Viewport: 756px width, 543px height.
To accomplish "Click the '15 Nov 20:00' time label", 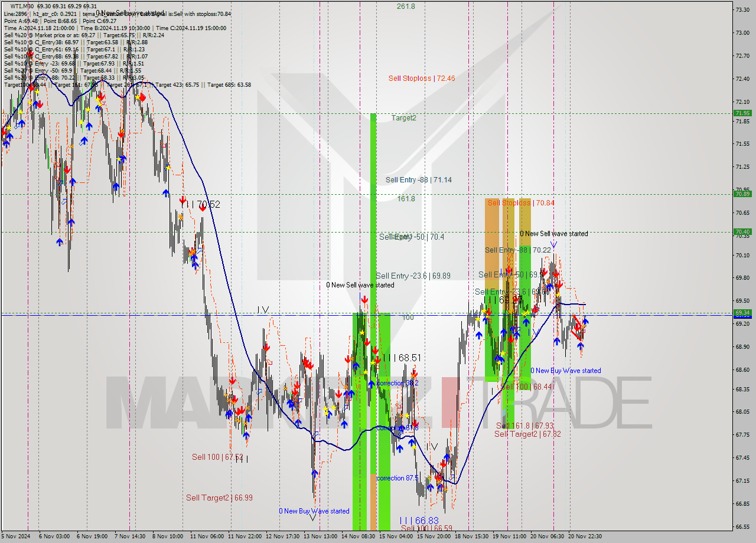I will point(434,537).
